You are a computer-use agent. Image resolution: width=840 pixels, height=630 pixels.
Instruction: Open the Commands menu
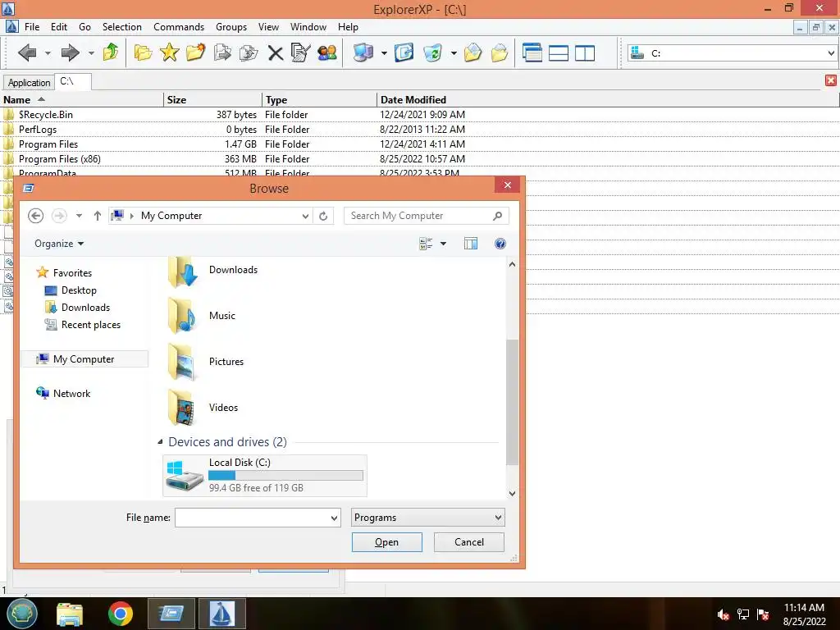(179, 27)
